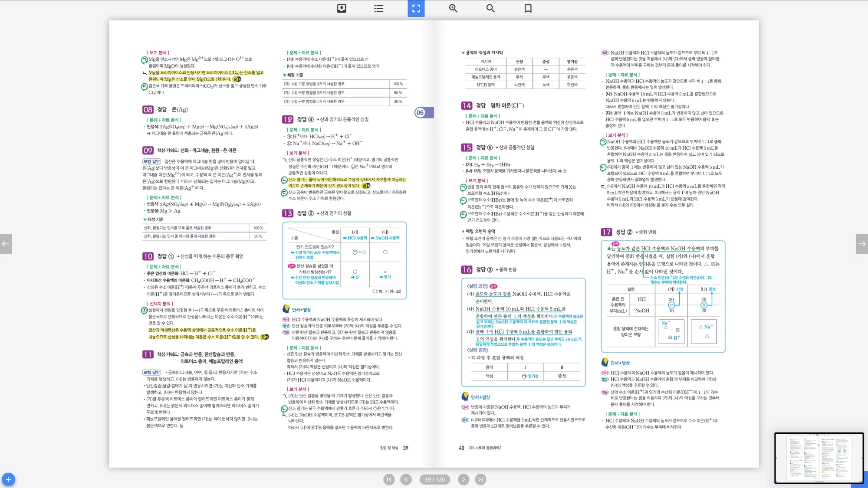Screen dimensions: 868x488
Task: Click the download icon in the toolbar
Action: coord(342,8)
